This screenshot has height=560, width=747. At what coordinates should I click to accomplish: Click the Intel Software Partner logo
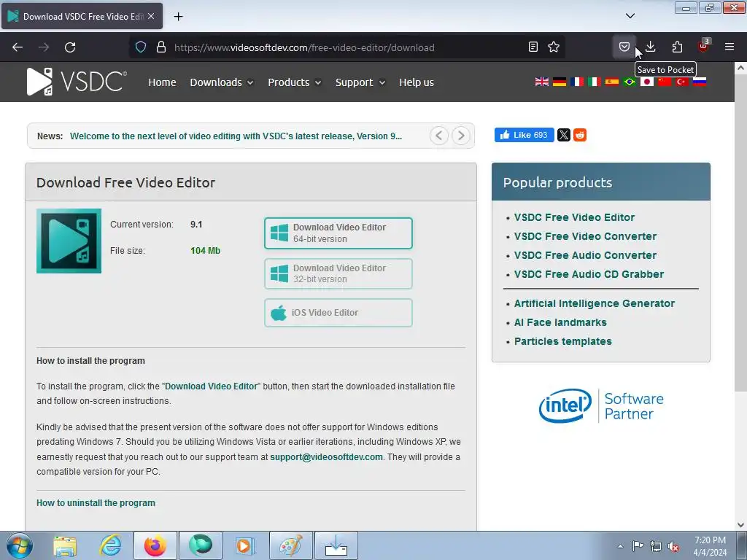[601, 405]
